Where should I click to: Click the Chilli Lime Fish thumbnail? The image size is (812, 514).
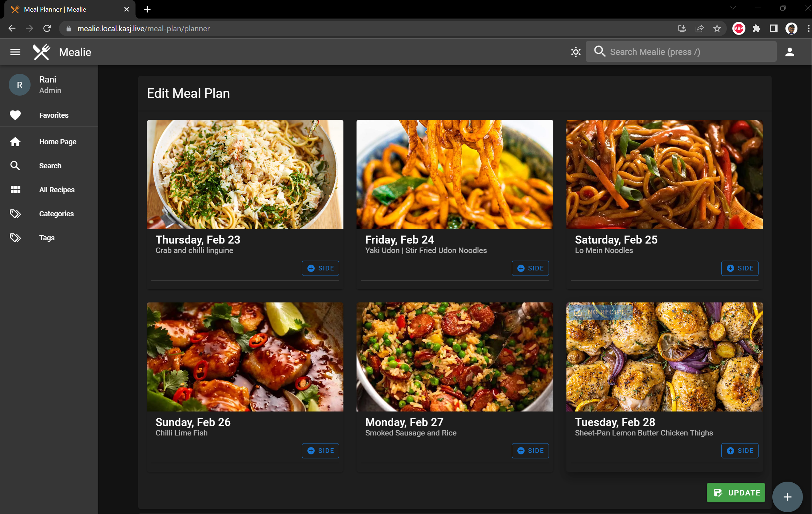click(x=245, y=357)
